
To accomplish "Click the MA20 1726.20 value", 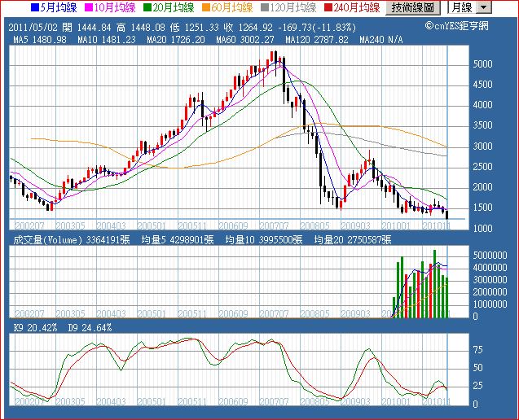I will pos(176,40).
